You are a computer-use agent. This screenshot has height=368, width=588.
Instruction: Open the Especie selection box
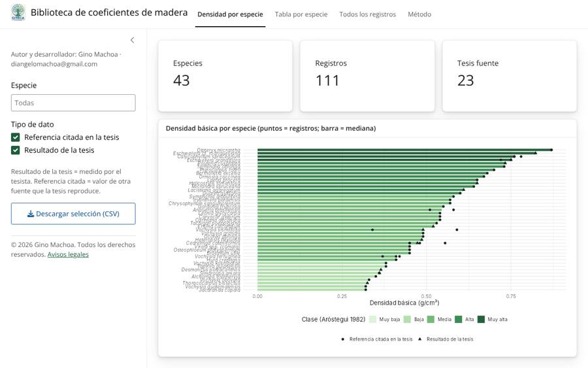click(x=73, y=103)
